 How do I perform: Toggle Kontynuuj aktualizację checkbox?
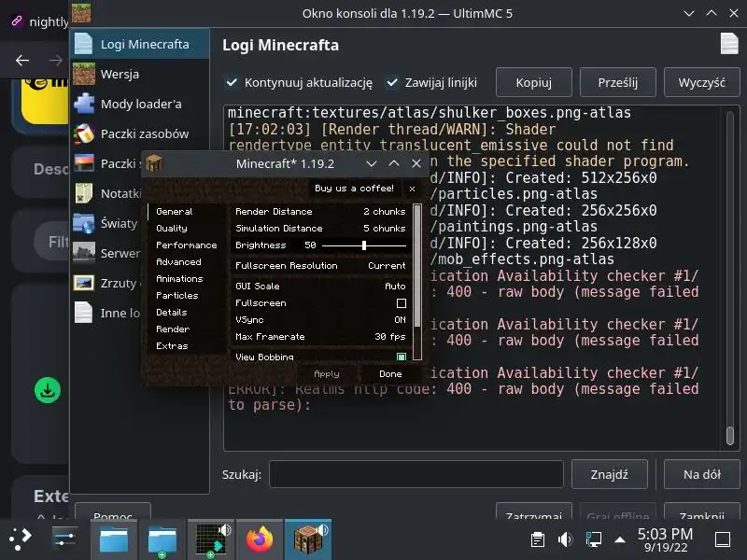tap(232, 82)
